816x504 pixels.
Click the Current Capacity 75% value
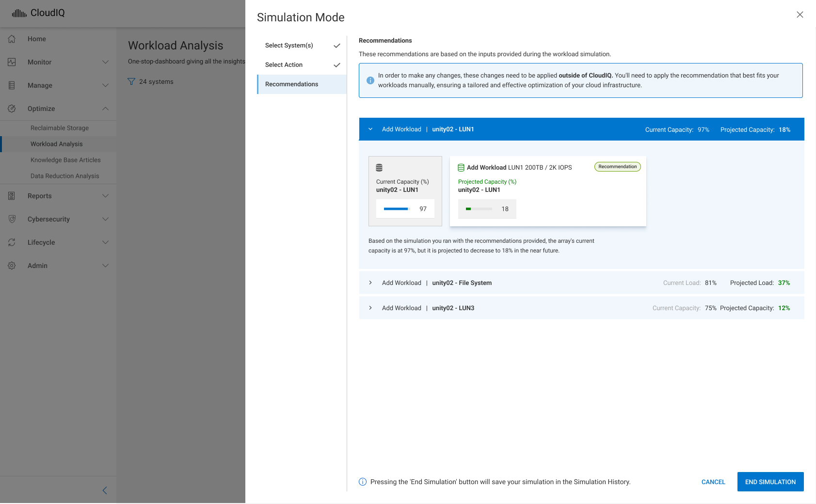pos(711,308)
